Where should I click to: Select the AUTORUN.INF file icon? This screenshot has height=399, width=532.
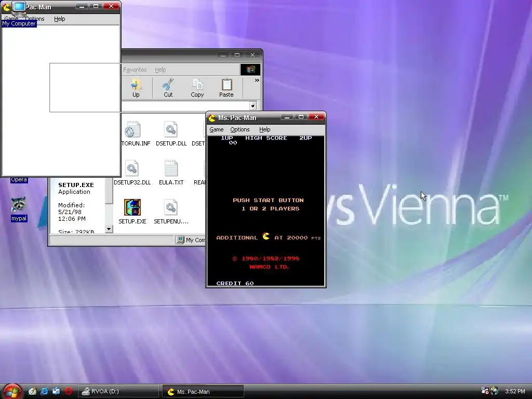tap(132, 129)
